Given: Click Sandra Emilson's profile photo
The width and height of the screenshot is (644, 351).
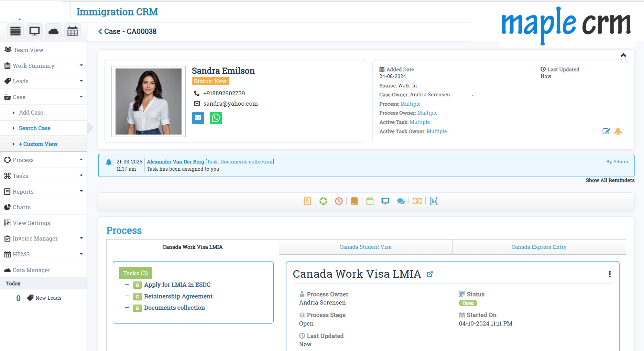Looking at the screenshot, I should tap(149, 102).
